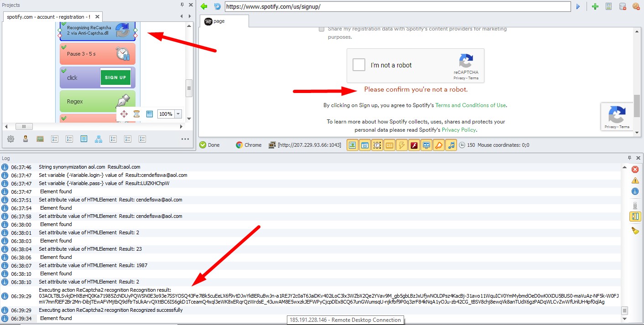Filter log info with blue i icon

635,191
